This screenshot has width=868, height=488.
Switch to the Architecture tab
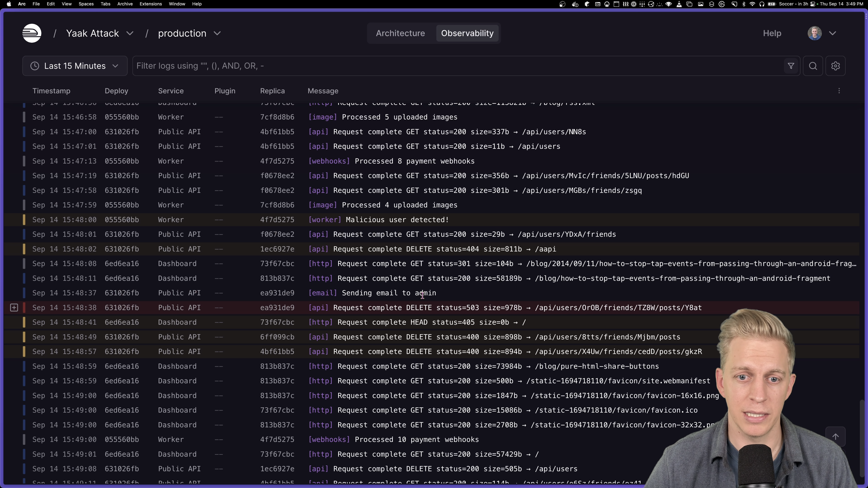tap(400, 33)
